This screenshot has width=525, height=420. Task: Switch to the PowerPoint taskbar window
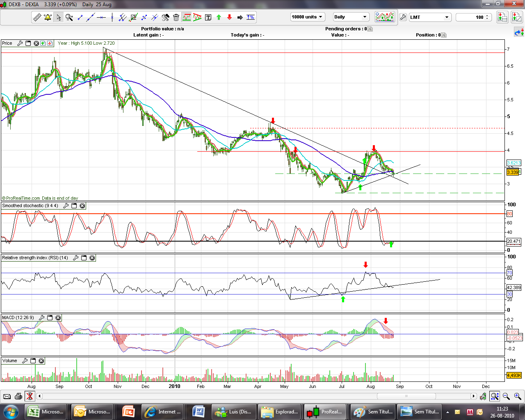tap(128, 411)
